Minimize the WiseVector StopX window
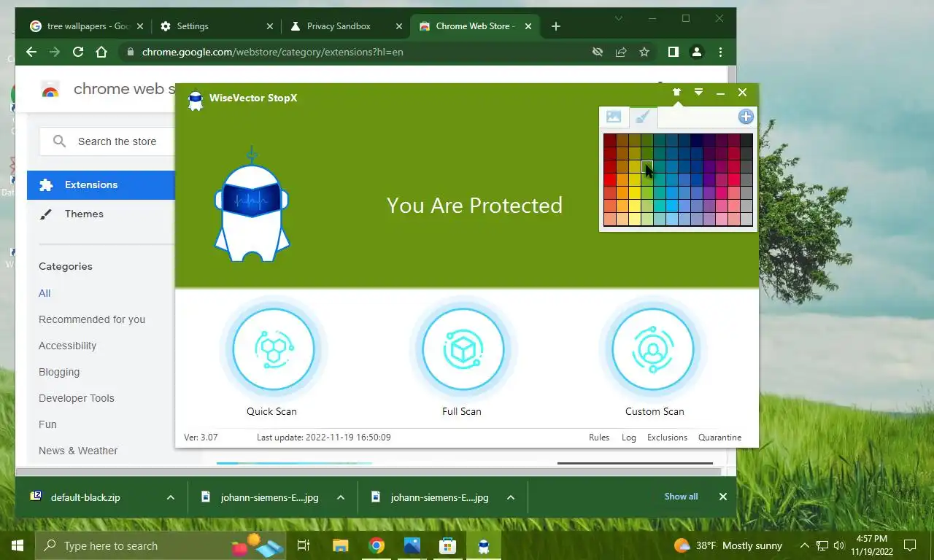The image size is (934, 560). (x=720, y=93)
